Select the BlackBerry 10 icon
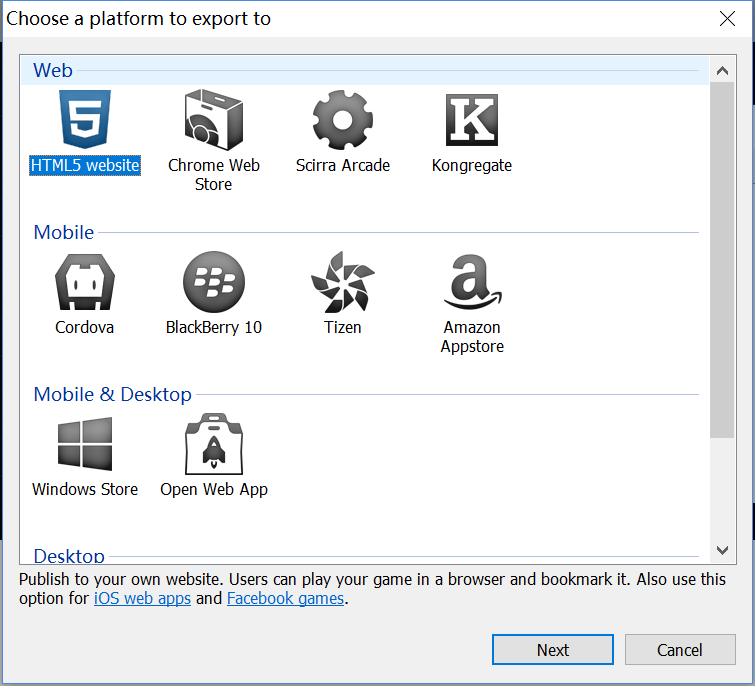 [x=213, y=282]
